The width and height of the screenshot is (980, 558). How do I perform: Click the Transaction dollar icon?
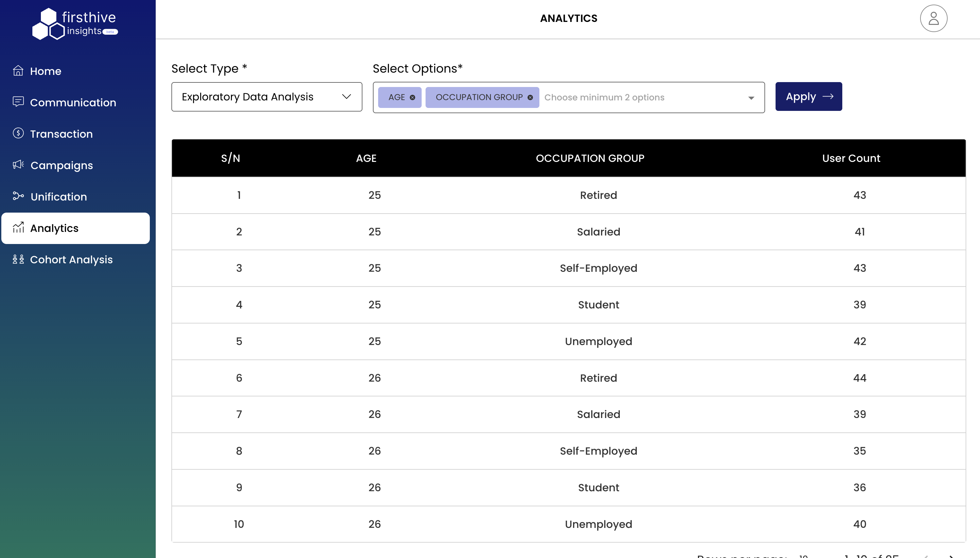pyautogui.click(x=18, y=133)
